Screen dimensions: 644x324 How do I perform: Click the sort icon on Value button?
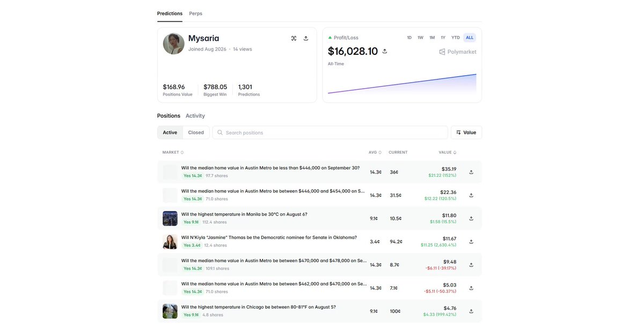pyautogui.click(x=459, y=132)
